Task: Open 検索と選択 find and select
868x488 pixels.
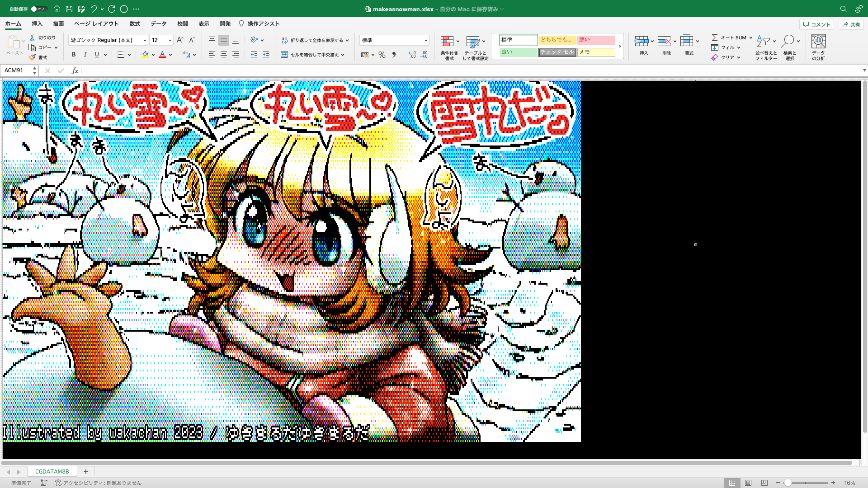Action: click(x=790, y=47)
